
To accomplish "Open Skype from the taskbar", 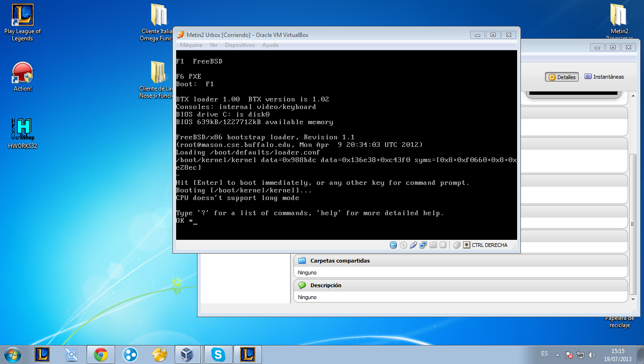I will [218, 355].
